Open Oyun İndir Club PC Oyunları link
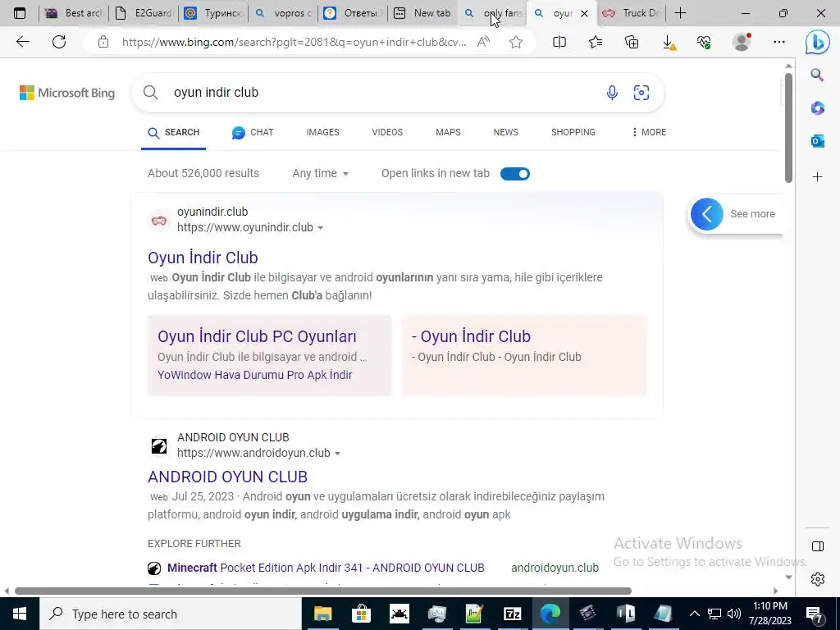This screenshot has height=630, width=840. click(257, 336)
